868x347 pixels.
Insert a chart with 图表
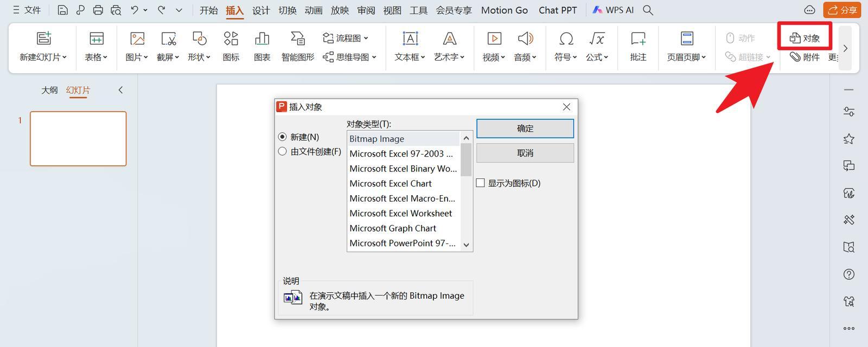pyautogui.click(x=262, y=38)
